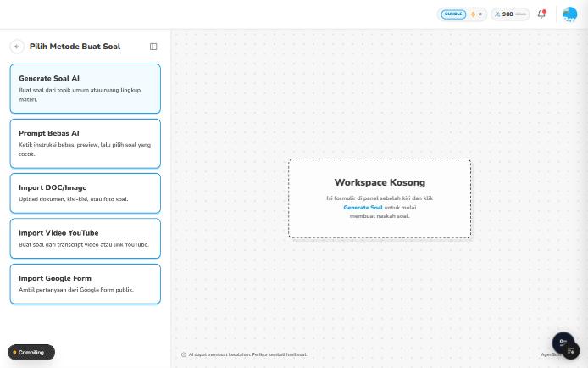Click the 'AI dapat membuat kesalahan' disclaimer text
This screenshot has width=588, height=368.
coord(247,354)
